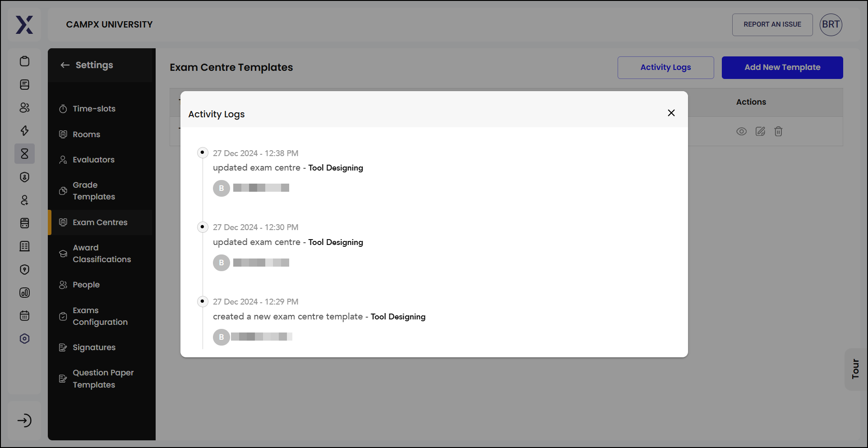Click 'Activity Logs' dialog title
The width and height of the screenshot is (868, 448).
pyautogui.click(x=217, y=114)
